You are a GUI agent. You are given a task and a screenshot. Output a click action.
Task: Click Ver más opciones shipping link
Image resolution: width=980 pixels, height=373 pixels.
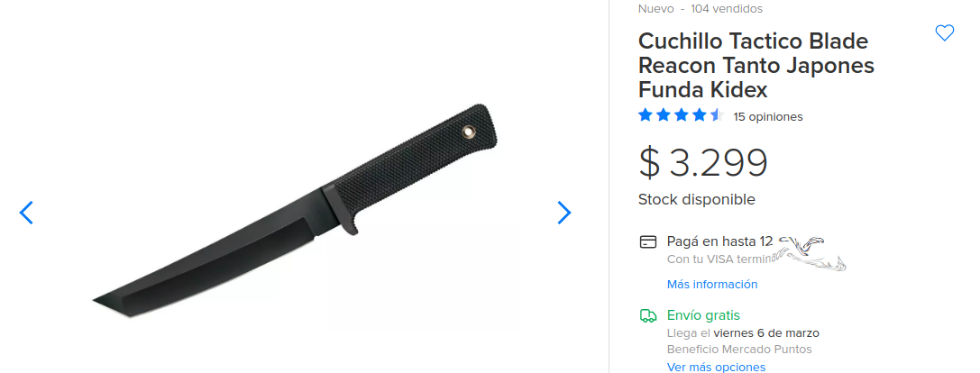pyautogui.click(x=716, y=367)
